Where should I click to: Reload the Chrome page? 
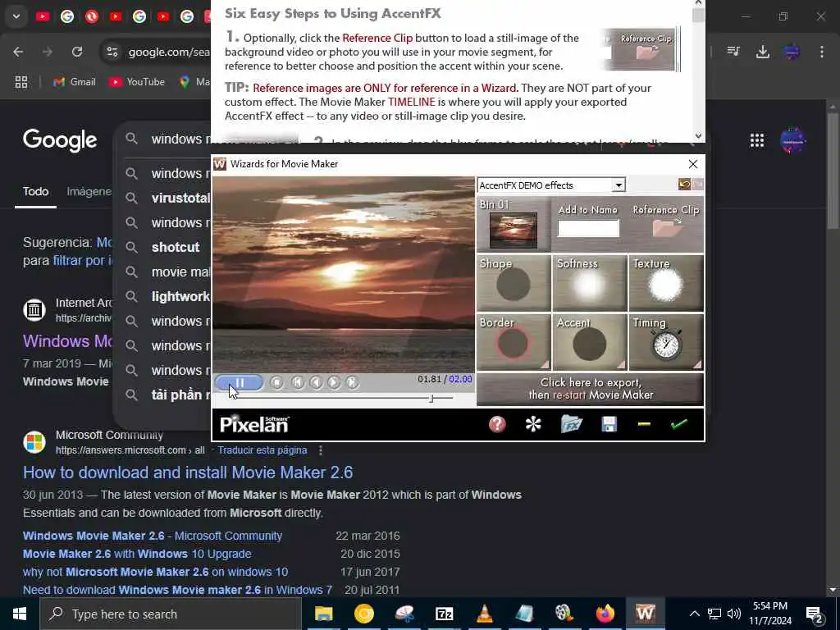(77, 52)
